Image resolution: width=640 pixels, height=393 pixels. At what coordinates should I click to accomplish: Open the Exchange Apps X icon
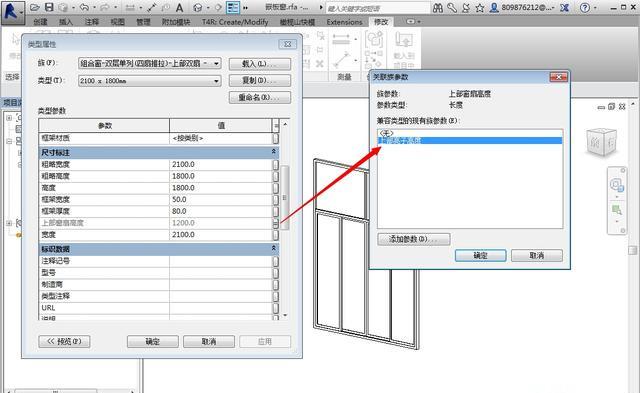(x=564, y=7)
